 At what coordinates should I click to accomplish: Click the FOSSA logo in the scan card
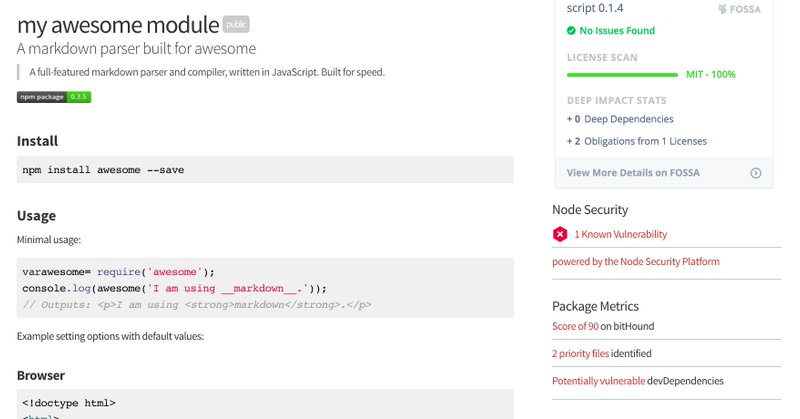click(739, 9)
